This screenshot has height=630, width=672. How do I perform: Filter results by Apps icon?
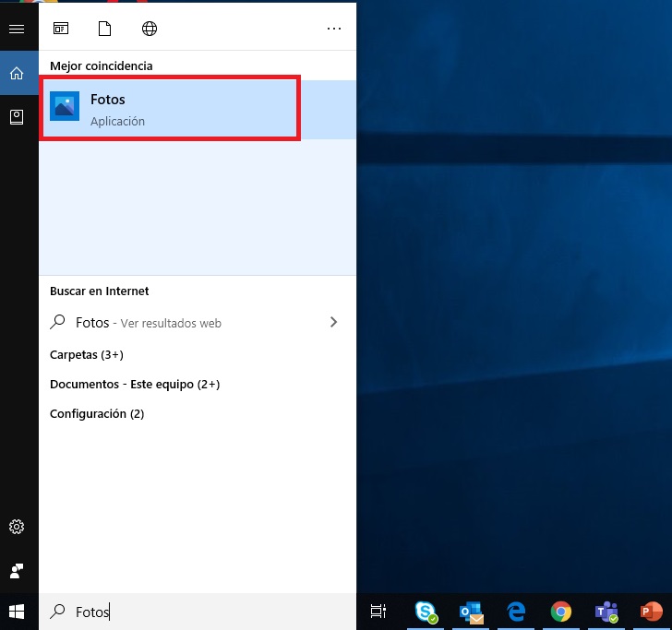click(x=61, y=29)
